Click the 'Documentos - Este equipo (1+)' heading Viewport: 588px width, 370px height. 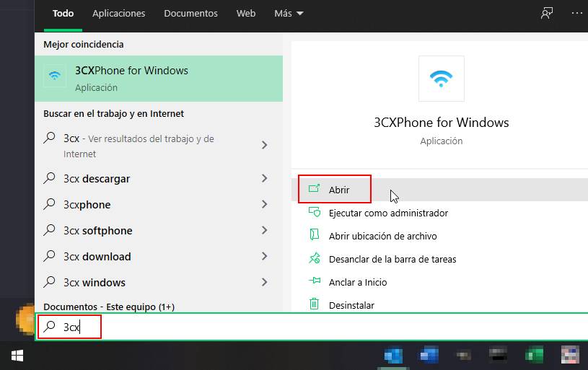(x=109, y=307)
